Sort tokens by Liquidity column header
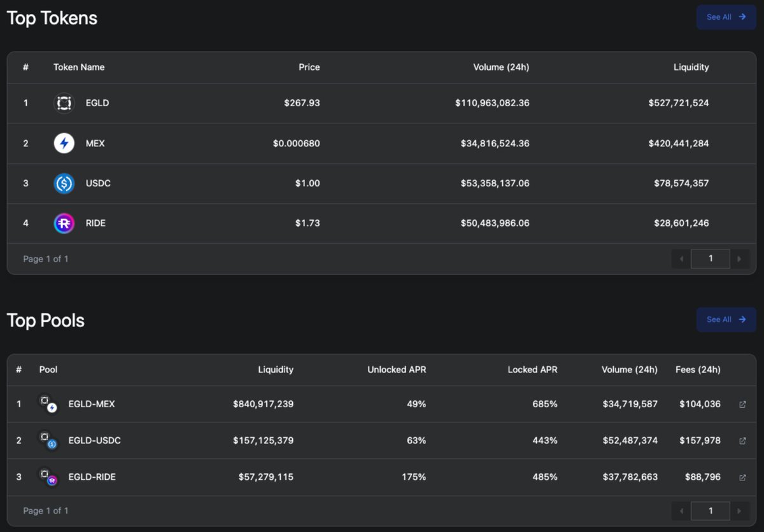 point(691,67)
